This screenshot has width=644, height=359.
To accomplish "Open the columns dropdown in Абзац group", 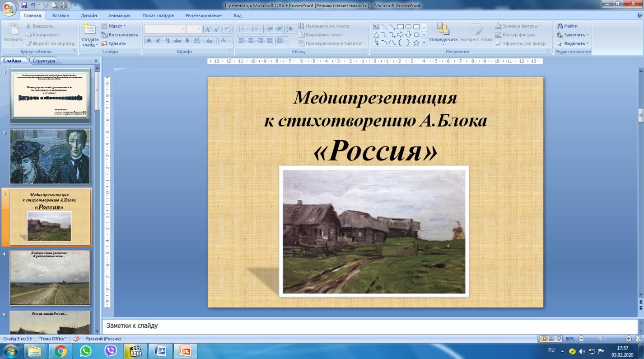I will click(281, 41).
